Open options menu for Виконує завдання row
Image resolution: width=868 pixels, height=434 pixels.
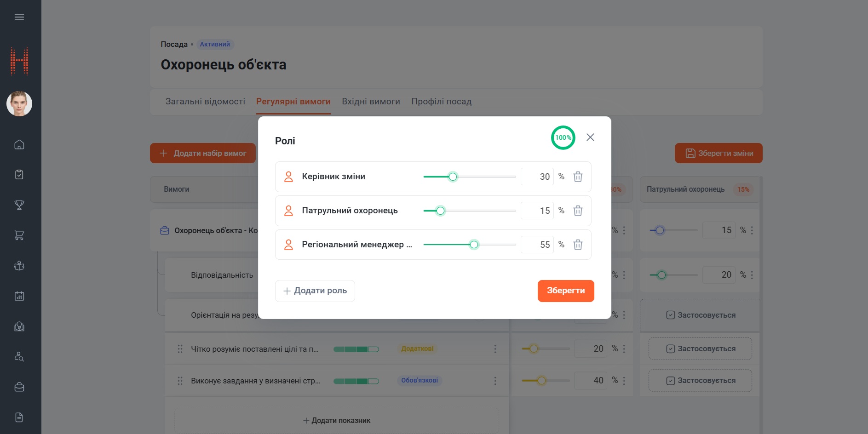pos(495,381)
